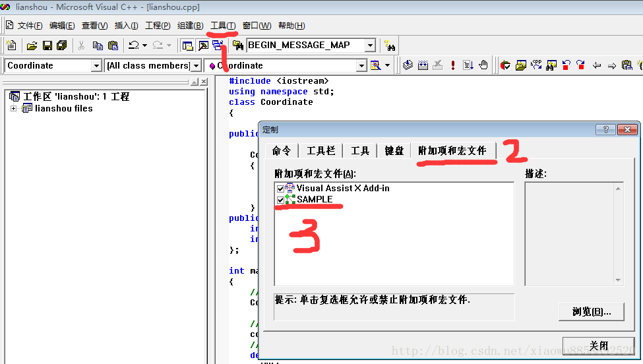Switch to the 工具 tab in dialog
Viewport: 643px width, 364px height.
tap(360, 151)
